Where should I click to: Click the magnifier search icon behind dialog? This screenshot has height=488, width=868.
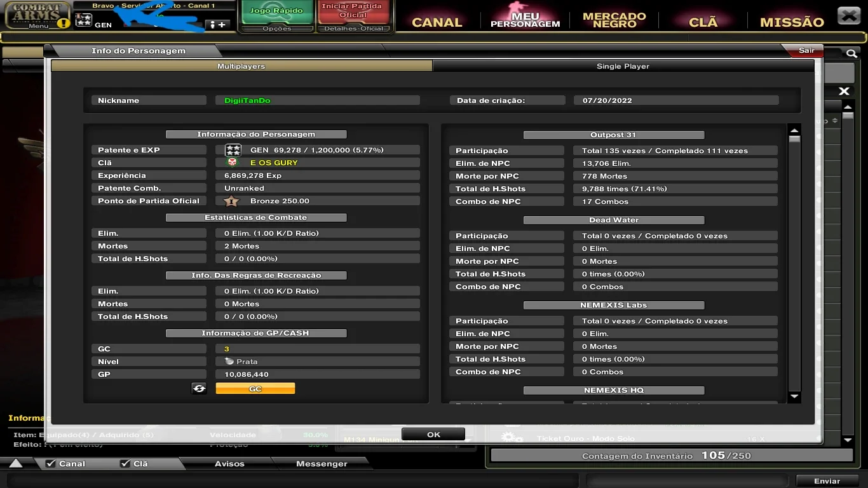pyautogui.click(x=851, y=54)
